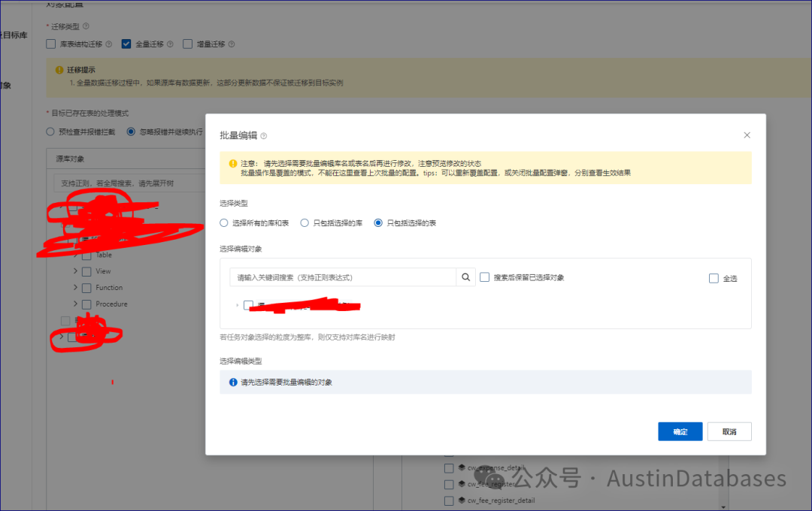Image resolution: width=812 pixels, height=511 pixels.
Task: Choose the 预检查并报错拦截 radio option
Action: pyautogui.click(x=50, y=132)
